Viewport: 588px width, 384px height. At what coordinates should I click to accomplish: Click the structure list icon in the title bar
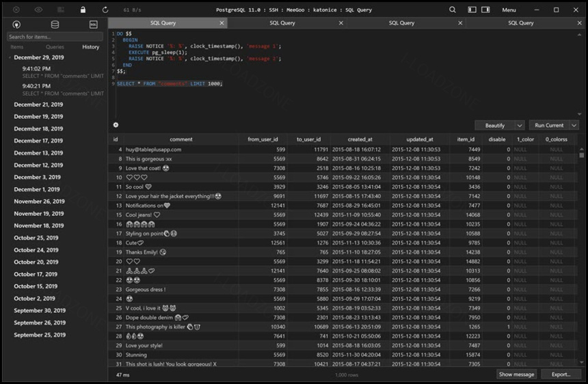pyautogui.click(x=60, y=10)
